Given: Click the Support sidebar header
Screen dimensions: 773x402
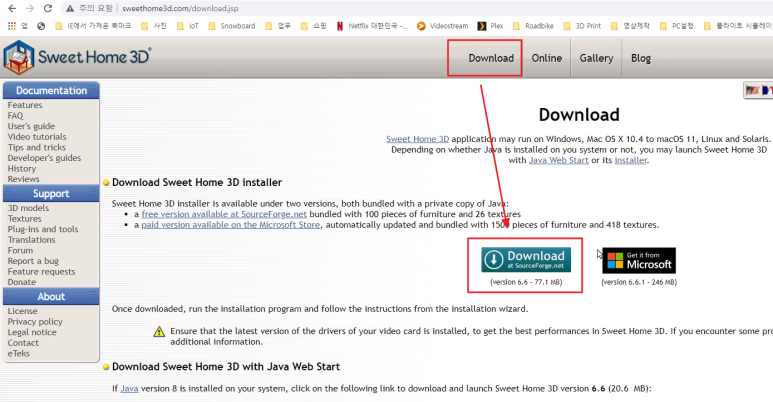Looking at the screenshot, I should 51,194.
